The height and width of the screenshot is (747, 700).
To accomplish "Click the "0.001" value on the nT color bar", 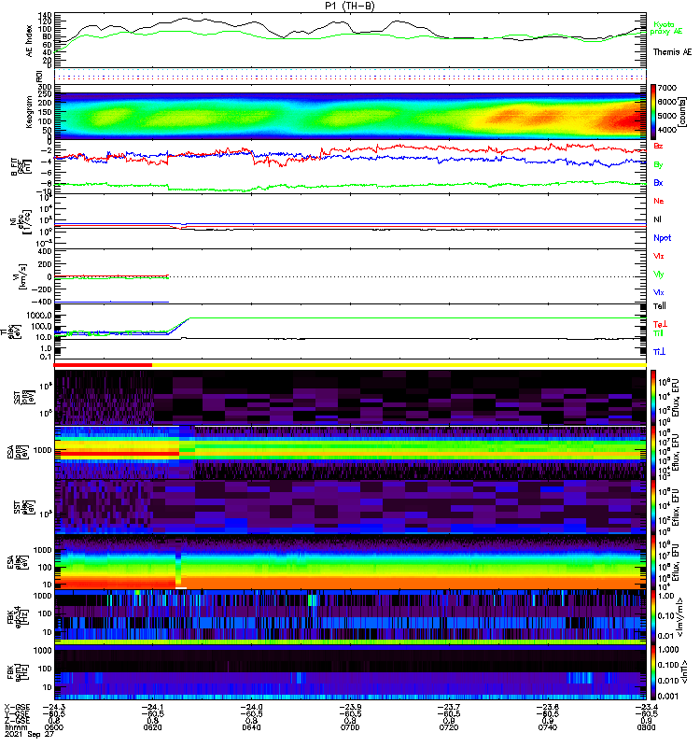I will point(668,697).
